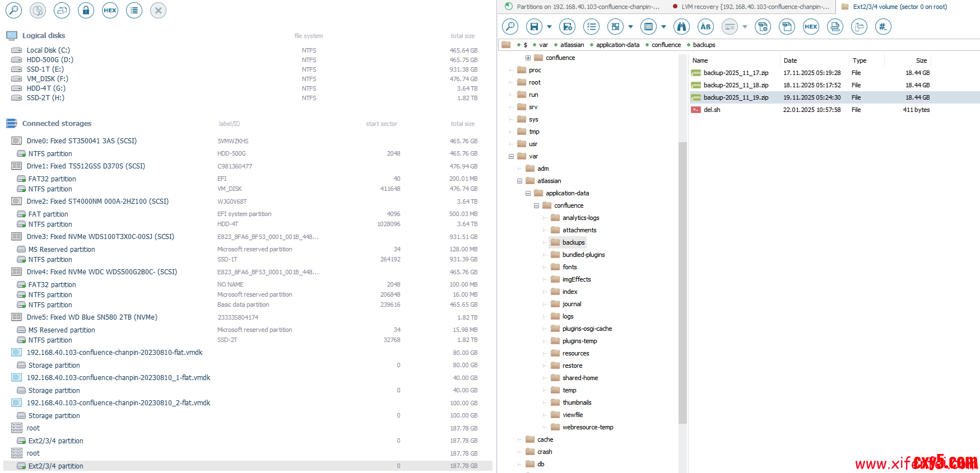
Task: Open dropdown arrow beside the save icon
Action: click(549, 26)
